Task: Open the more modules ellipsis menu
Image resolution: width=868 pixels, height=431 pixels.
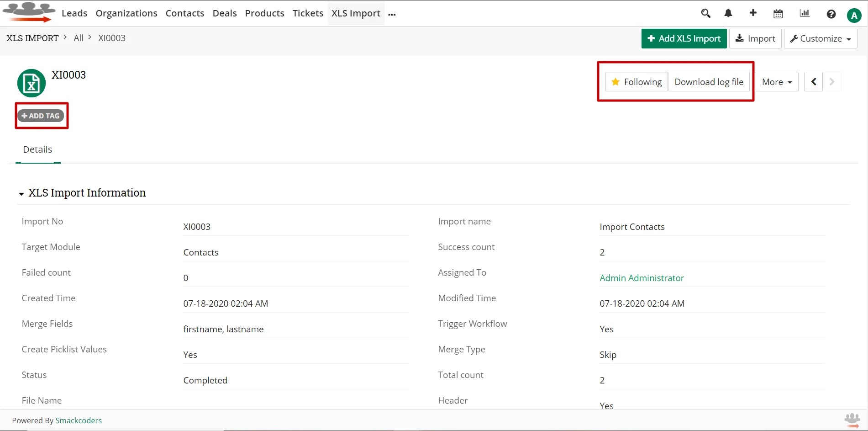Action: pos(392,15)
